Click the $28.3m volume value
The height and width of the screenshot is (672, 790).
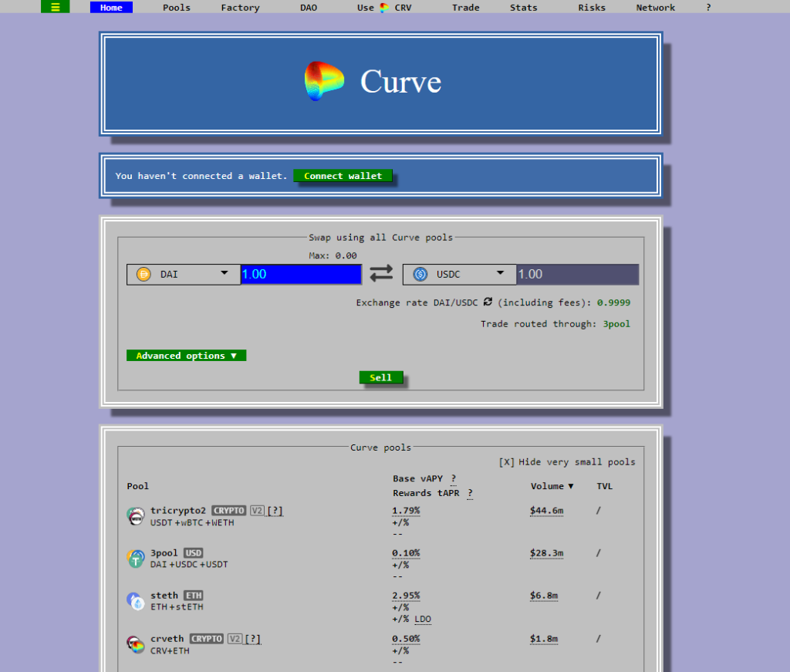click(547, 553)
